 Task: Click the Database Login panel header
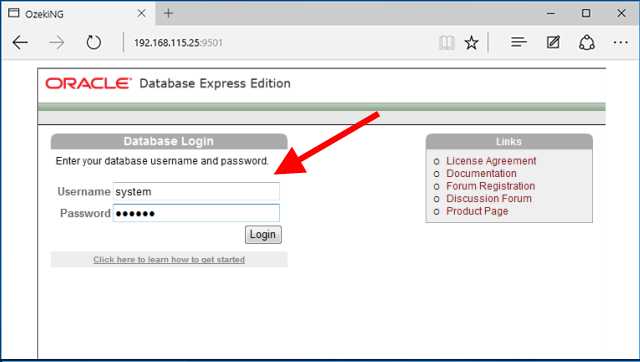click(x=169, y=141)
